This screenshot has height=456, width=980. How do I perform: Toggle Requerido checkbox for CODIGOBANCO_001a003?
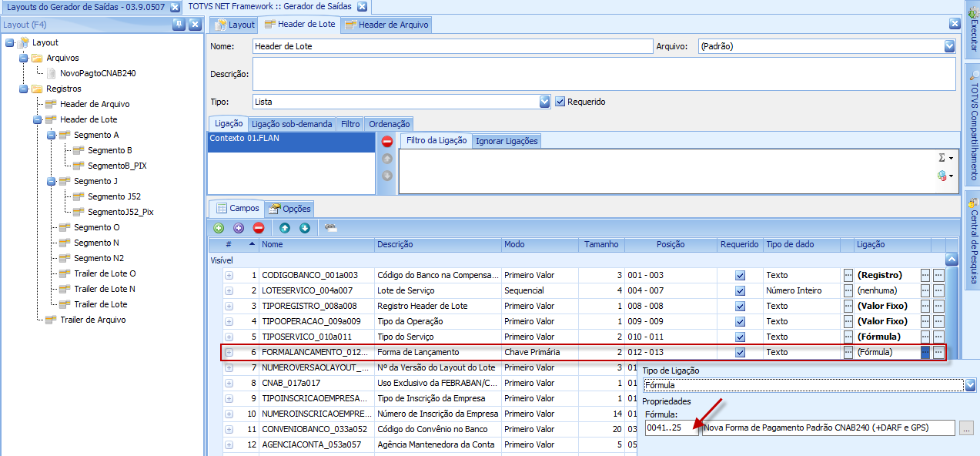pyautogui.click(x=740, y=275)
